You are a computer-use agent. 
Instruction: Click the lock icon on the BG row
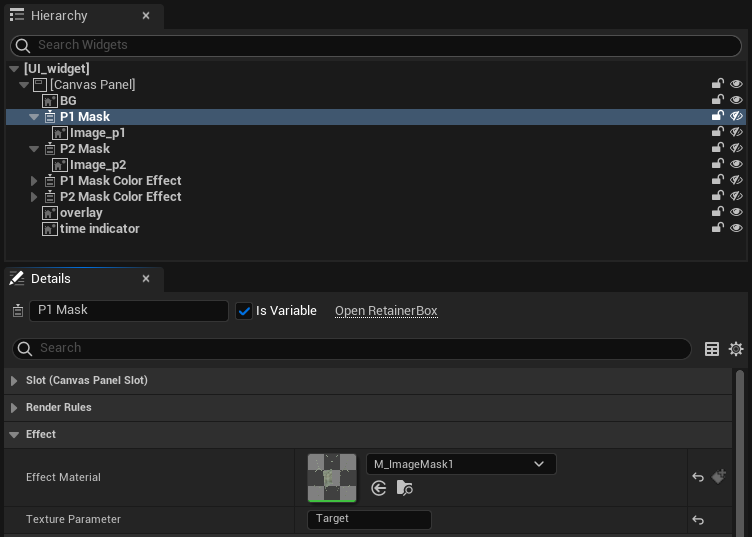pos(717,100)
